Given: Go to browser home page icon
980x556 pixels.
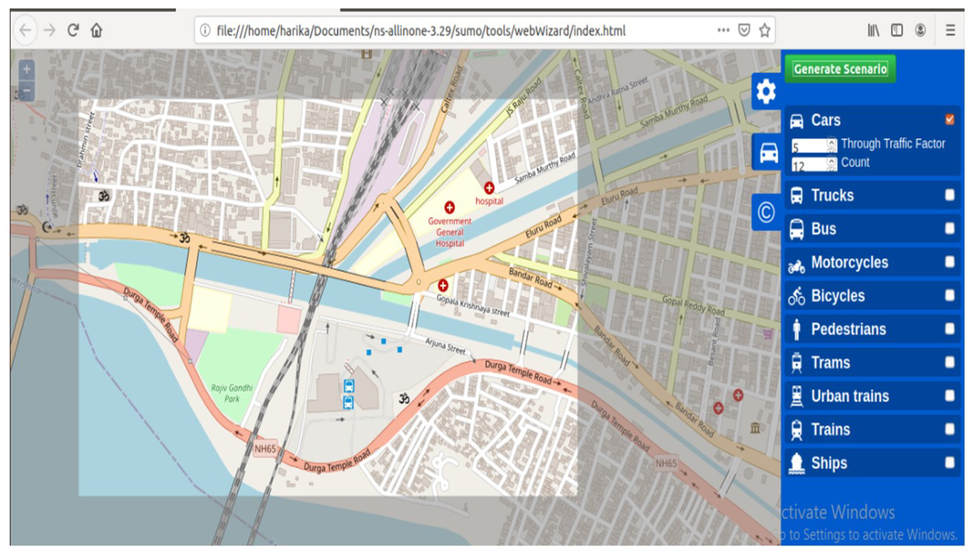Looking at the screenshot, I should tap(96, 31).
